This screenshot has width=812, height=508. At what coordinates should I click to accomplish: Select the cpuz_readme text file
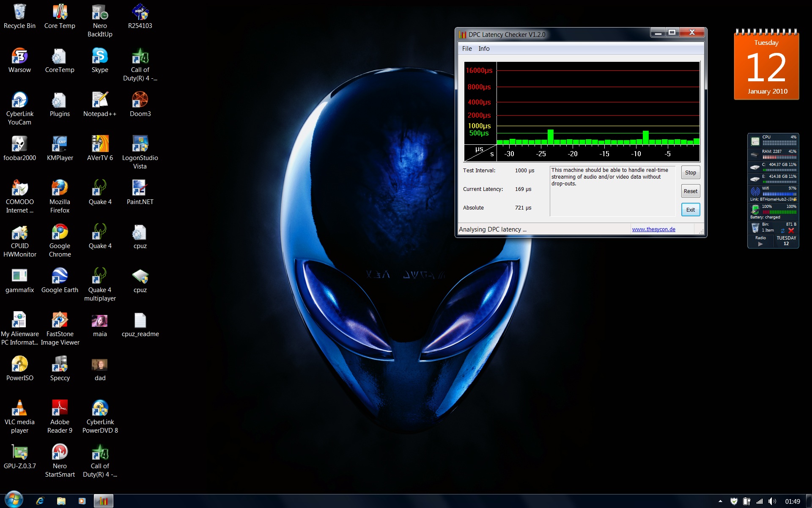140,325
